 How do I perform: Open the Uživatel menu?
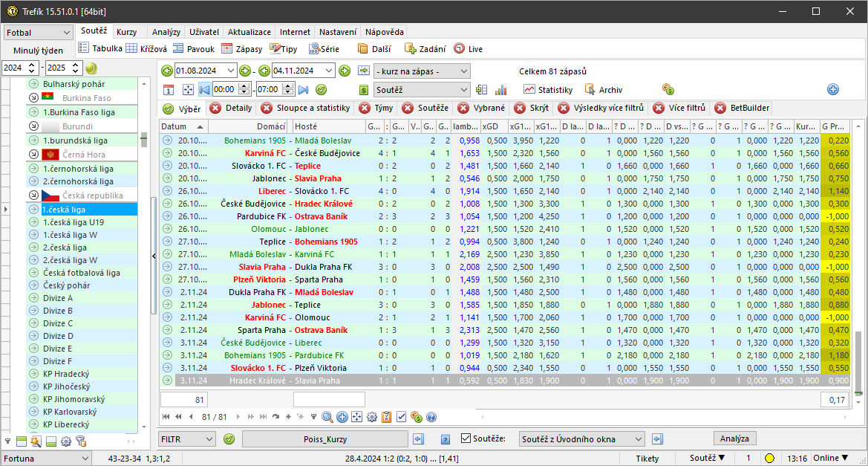tap(204, 32)
